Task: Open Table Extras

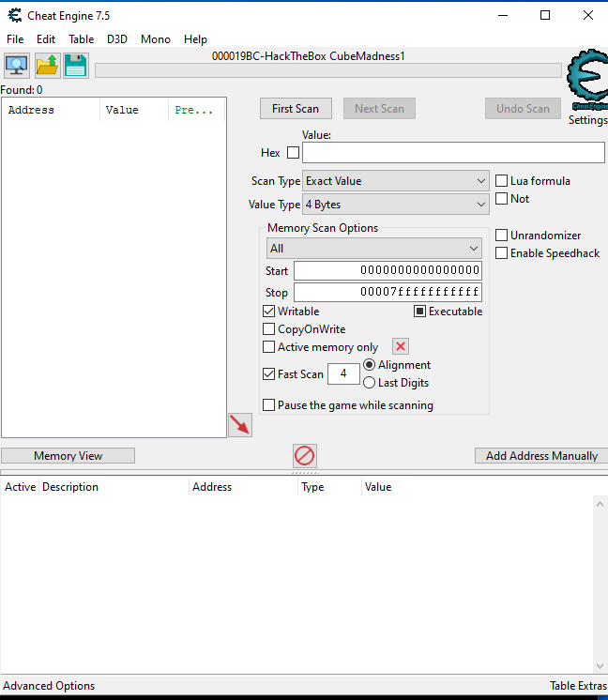Action: pos(578,686)
